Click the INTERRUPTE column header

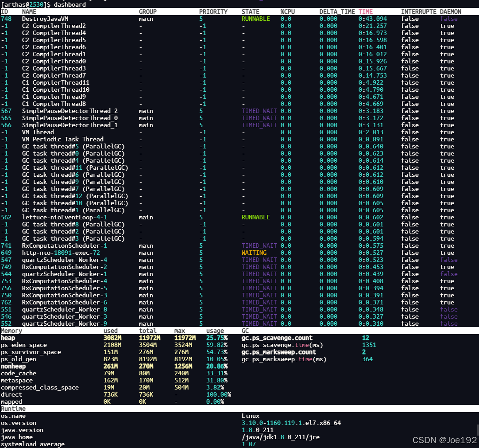point(418,12)
